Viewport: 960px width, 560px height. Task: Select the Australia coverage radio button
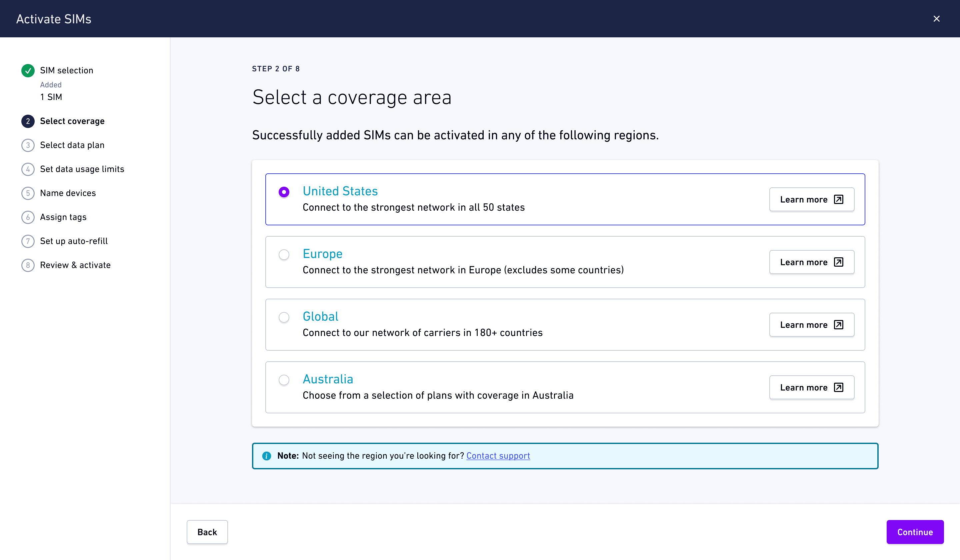coord(284,380)
